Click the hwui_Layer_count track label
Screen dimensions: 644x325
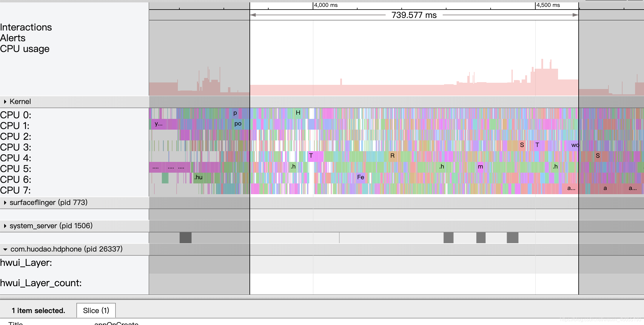point(41,283)
